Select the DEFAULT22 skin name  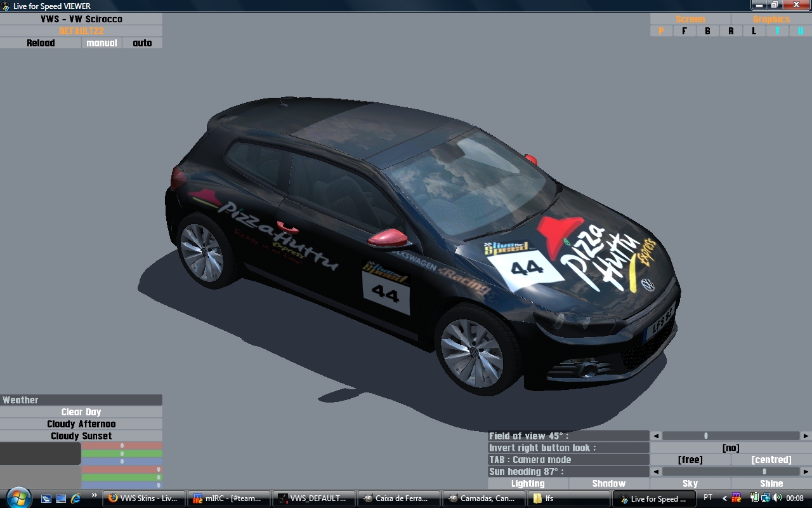coord(81,31)
